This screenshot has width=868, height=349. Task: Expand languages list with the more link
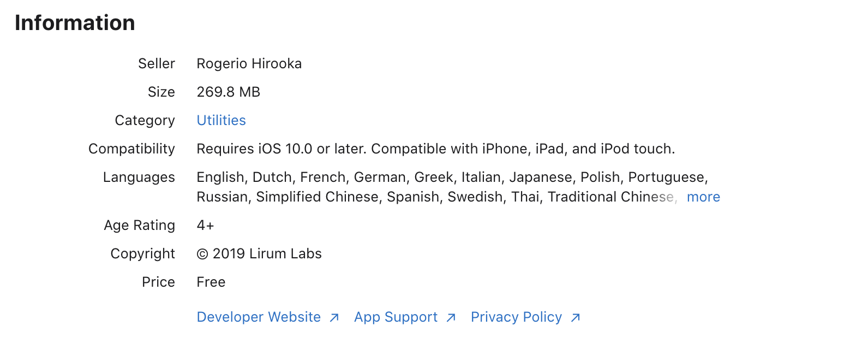coord(703,197)
